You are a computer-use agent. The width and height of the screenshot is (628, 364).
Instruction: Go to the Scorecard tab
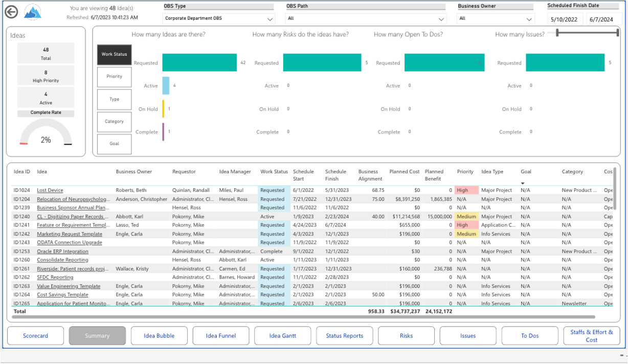35,336
